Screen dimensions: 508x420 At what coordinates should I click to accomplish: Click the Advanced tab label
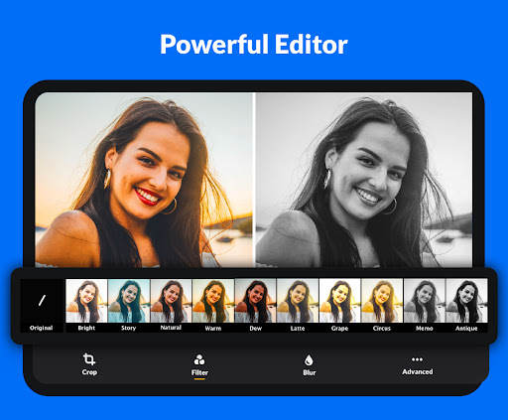[x=418, y=371]
